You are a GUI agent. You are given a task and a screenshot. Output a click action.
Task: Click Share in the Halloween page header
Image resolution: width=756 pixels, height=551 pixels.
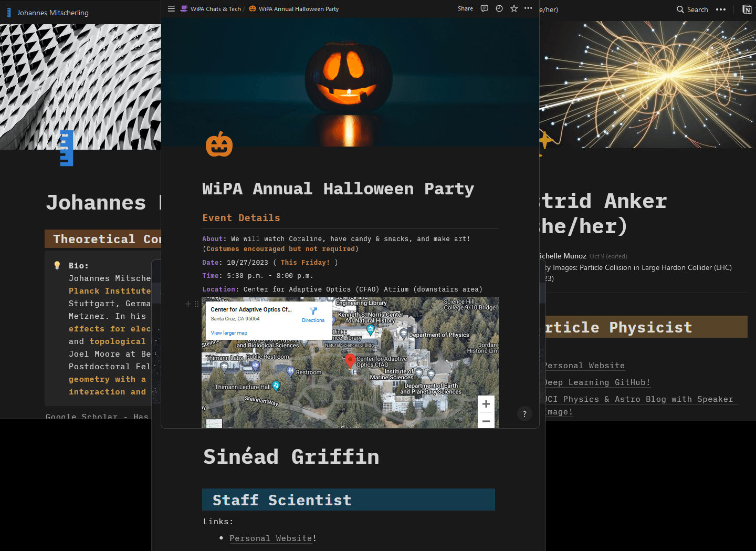pos(465,8)
